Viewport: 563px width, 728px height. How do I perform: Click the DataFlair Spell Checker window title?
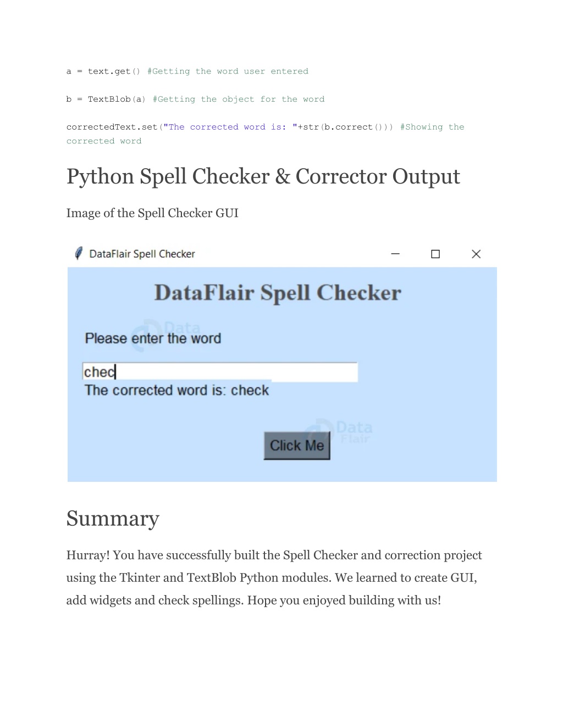pos(142,254)
